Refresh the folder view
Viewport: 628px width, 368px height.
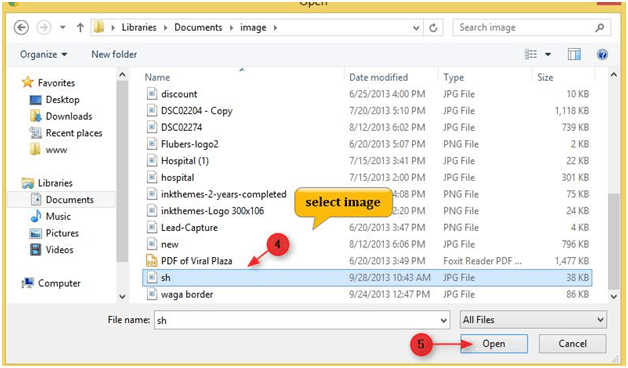[433, 28]
